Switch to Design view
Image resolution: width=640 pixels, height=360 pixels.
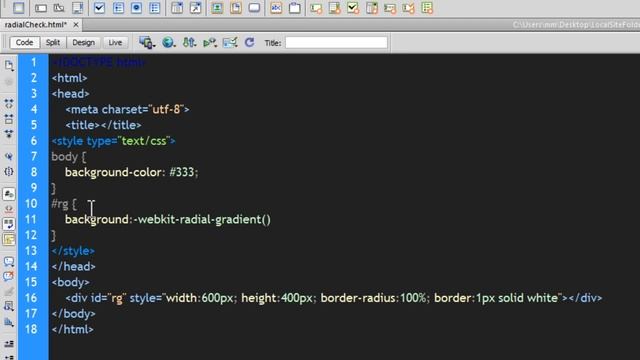(83, 42)
